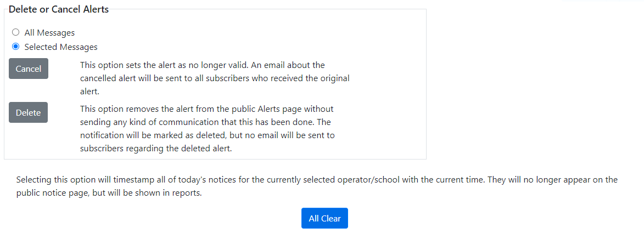Hit the blue All Clear button
Viewport: 644px width, 239px height.
click(324, 218)
